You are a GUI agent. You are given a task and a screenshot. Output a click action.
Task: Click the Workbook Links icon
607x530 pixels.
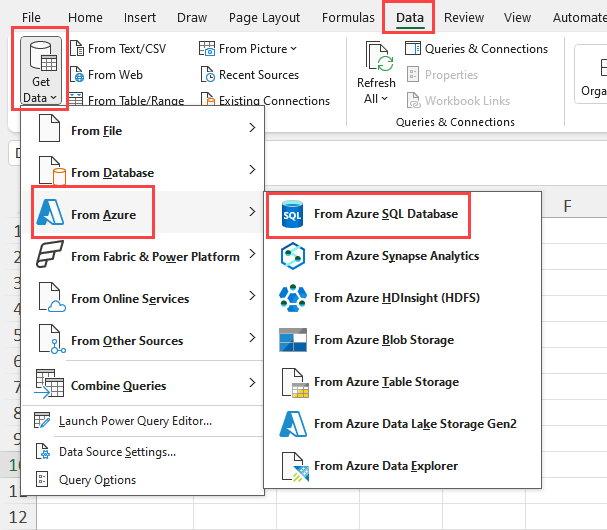tap(413, 101)
